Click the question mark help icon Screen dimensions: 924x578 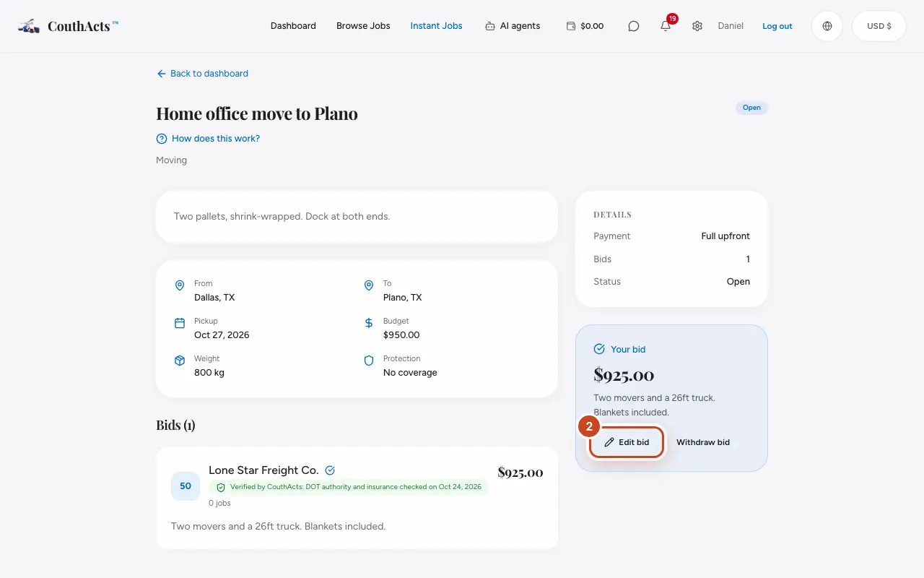pyautogui.click(x=162, y=139)
